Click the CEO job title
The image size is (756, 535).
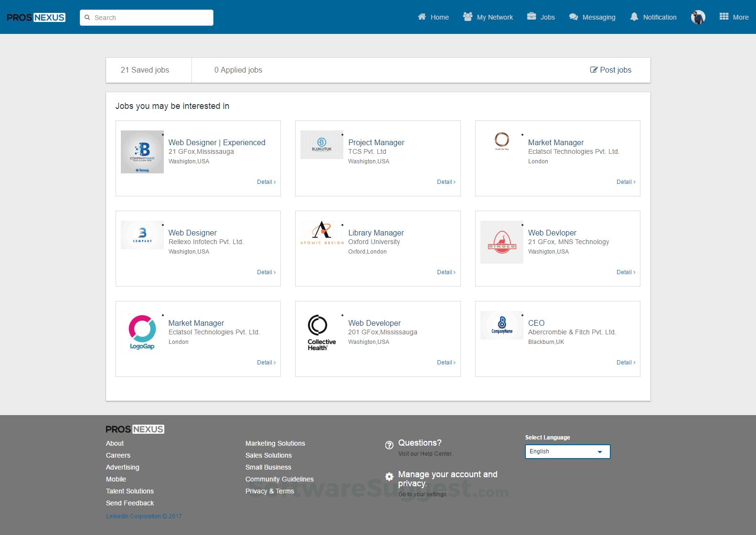pos(536,323)
